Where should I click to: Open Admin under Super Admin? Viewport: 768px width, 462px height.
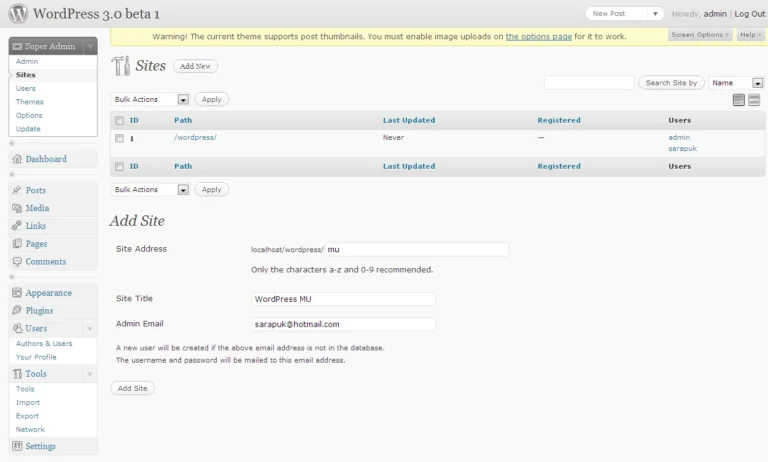tap(27, 61)
